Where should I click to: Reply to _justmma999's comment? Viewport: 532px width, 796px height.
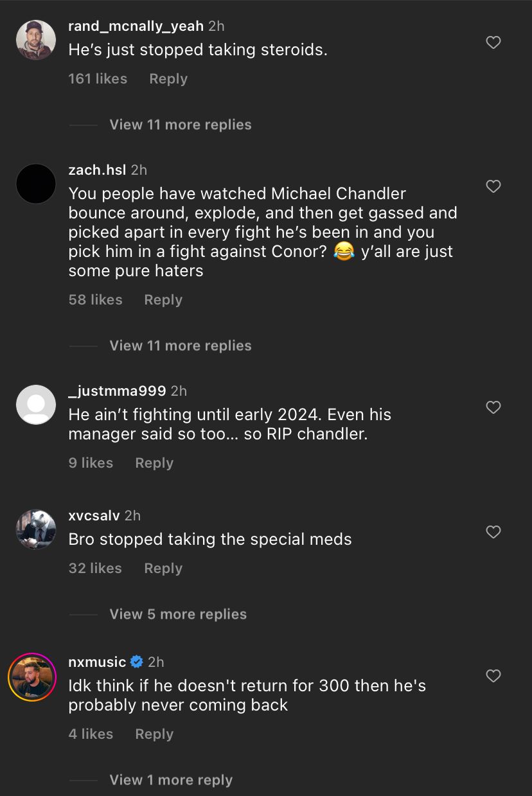154,463
